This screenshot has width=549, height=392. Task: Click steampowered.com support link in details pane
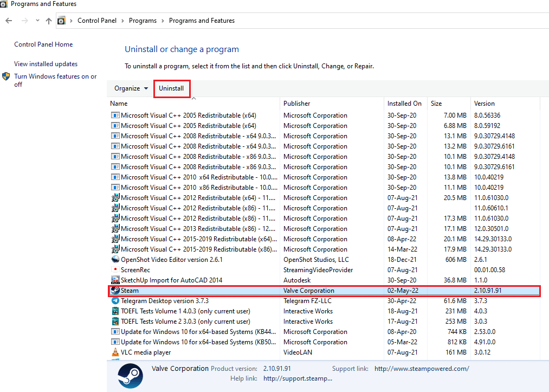point(422,369)
